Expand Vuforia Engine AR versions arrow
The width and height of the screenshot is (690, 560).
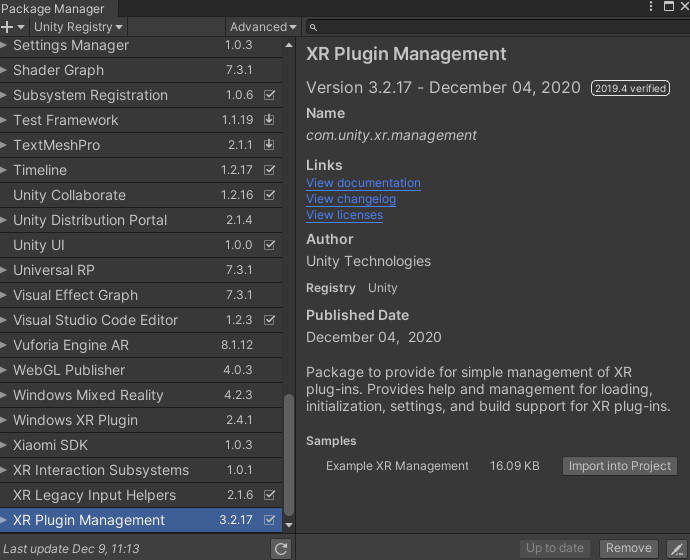click(x=4, y=345)
